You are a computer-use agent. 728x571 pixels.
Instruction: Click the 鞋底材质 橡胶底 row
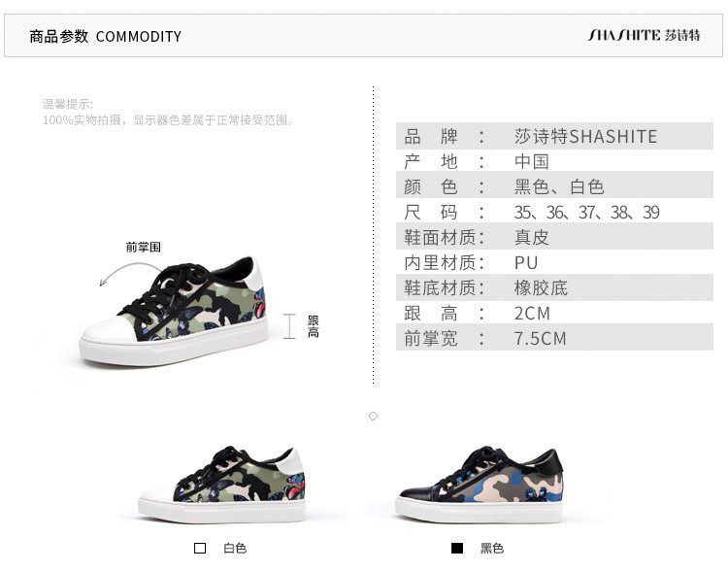pos(554,287)
